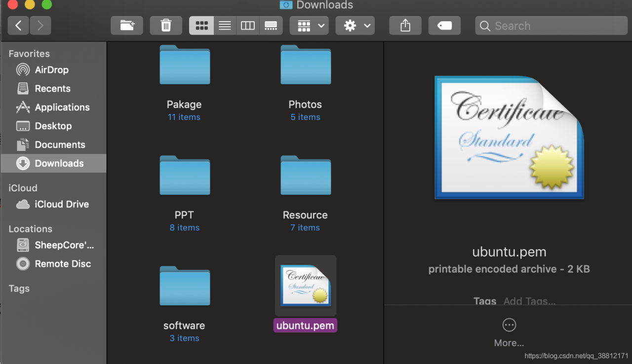
Task: Switch to gallery view mode
Action: (271, 26)
